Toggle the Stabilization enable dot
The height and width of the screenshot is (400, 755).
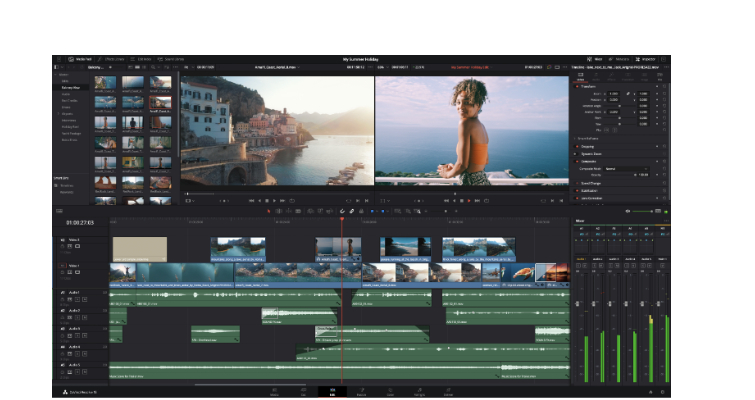click(x=577, y=191)
